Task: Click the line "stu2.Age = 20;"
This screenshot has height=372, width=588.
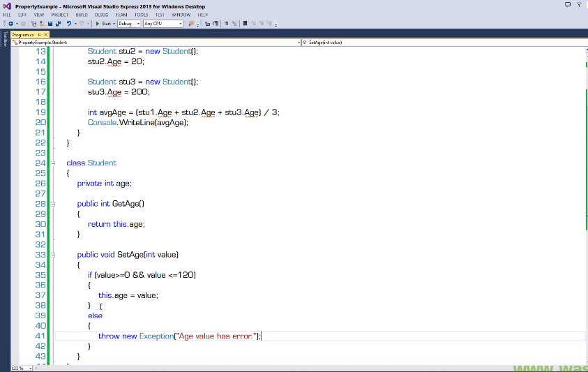Action: (116, 61)
